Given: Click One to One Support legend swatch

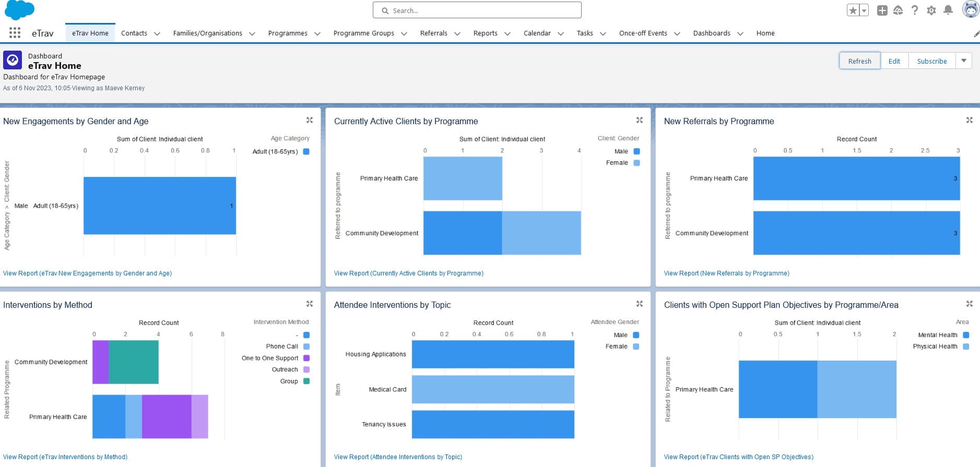Looking at the screenshot, I should [x=306, y=358].
